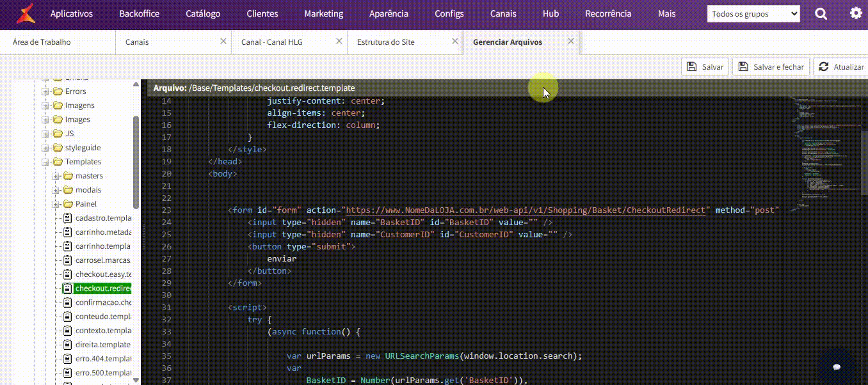Click the JS folder icon

(58, 134)
